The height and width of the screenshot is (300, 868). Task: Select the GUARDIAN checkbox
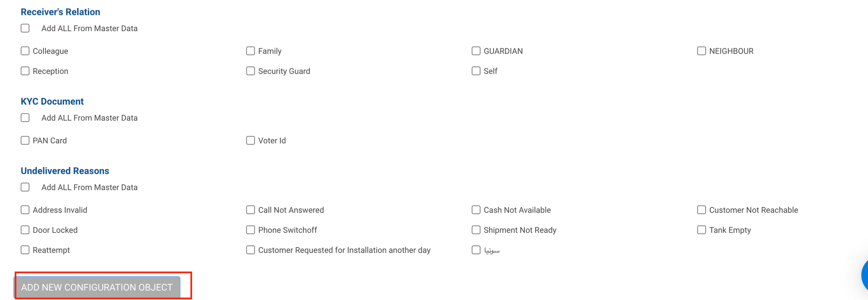(x=476, y=51)
